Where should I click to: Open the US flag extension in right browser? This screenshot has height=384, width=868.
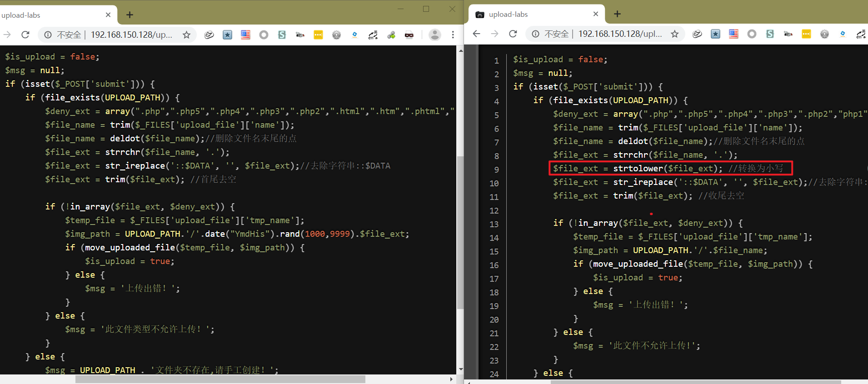coord(733,34)
